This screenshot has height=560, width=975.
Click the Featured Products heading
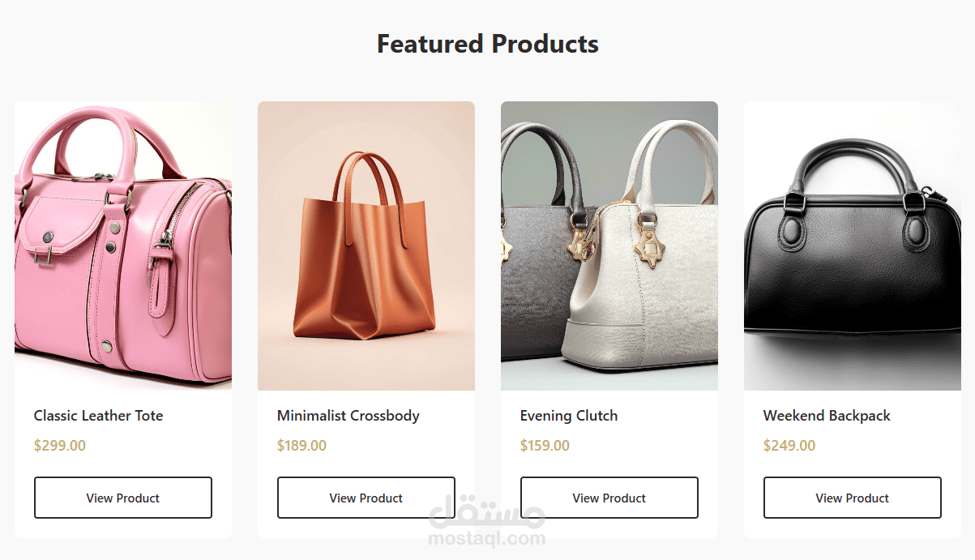(488, 44)
